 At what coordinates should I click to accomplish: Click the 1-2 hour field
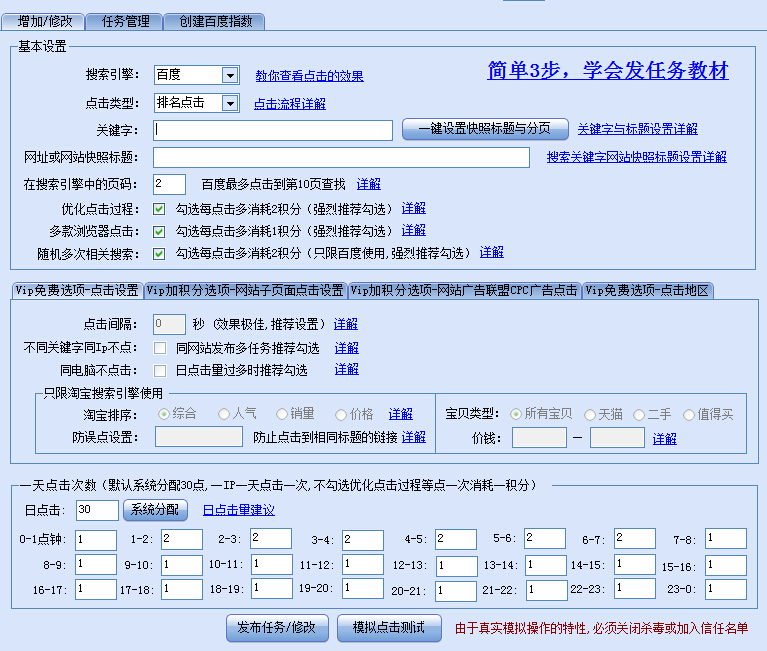click(182, 539)
